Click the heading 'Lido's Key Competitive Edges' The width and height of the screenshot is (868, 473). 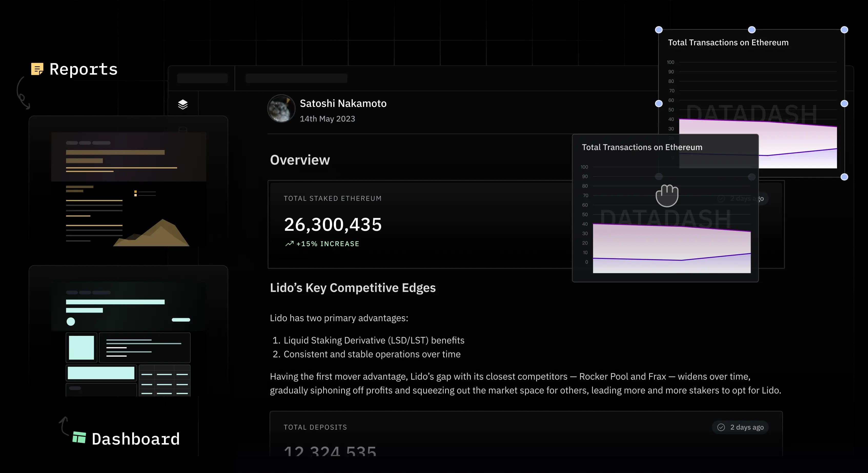352,288
